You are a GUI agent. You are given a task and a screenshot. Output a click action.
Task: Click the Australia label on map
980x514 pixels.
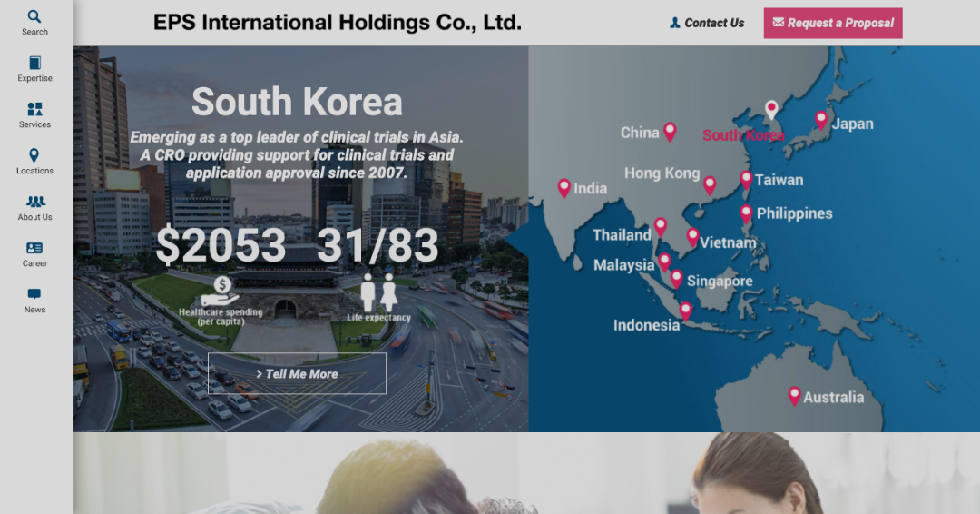pos(834,397)
